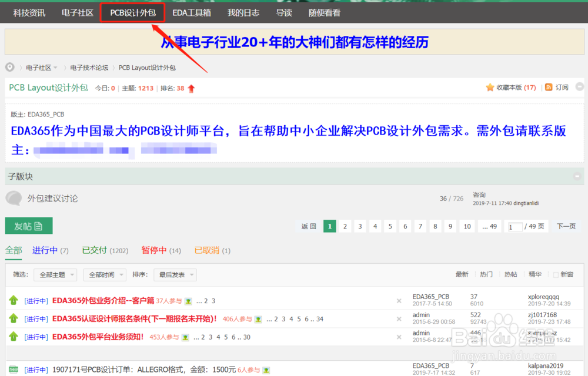This screenshot has height=376, width=588.
Task: Click the X icon on EDA365外包业务介绍 row
Action: pos(399,301)
